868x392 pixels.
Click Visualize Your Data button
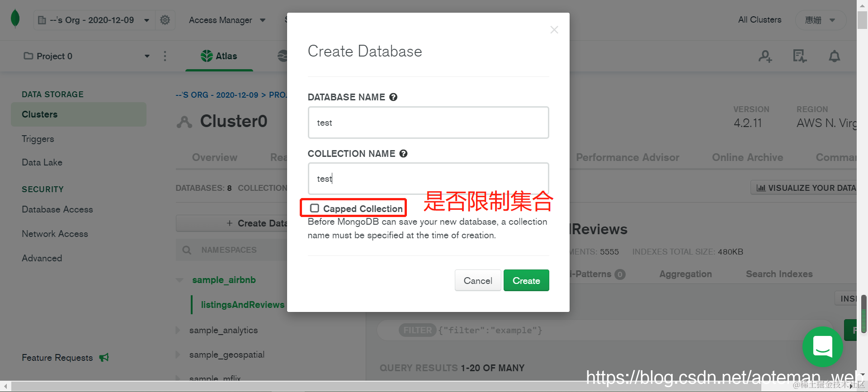(x=805, y=188)
